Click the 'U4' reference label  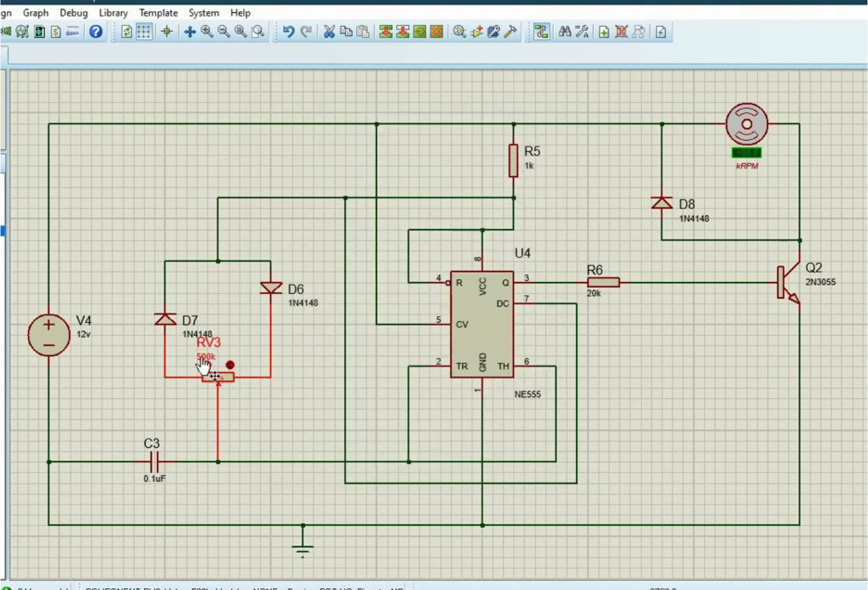523,253
